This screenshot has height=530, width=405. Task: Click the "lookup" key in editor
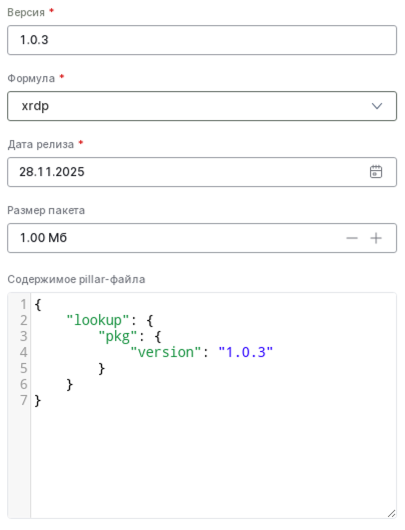98,320
